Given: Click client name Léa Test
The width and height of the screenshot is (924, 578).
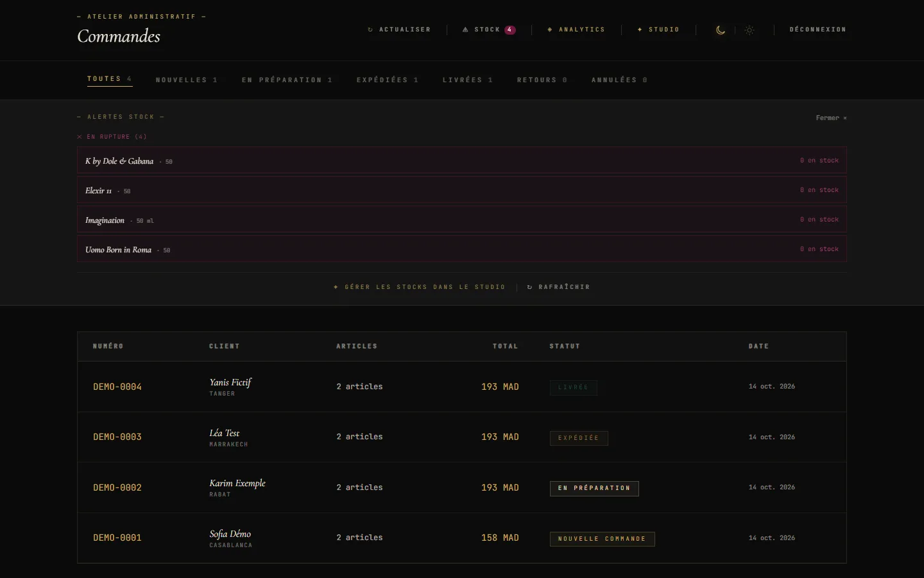Looking at the screenshot, I should tap(225, 433).
